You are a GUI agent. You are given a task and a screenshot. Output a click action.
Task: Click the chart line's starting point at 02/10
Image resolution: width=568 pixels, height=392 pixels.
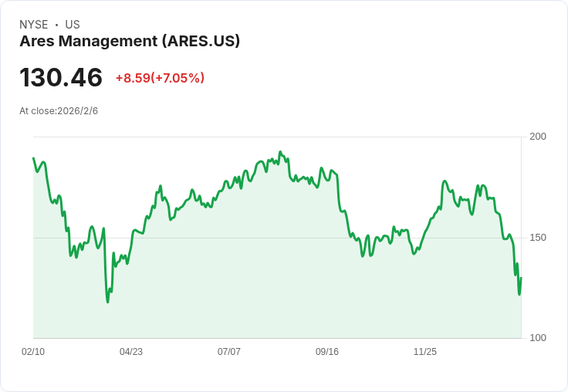(x=33, y=158)
